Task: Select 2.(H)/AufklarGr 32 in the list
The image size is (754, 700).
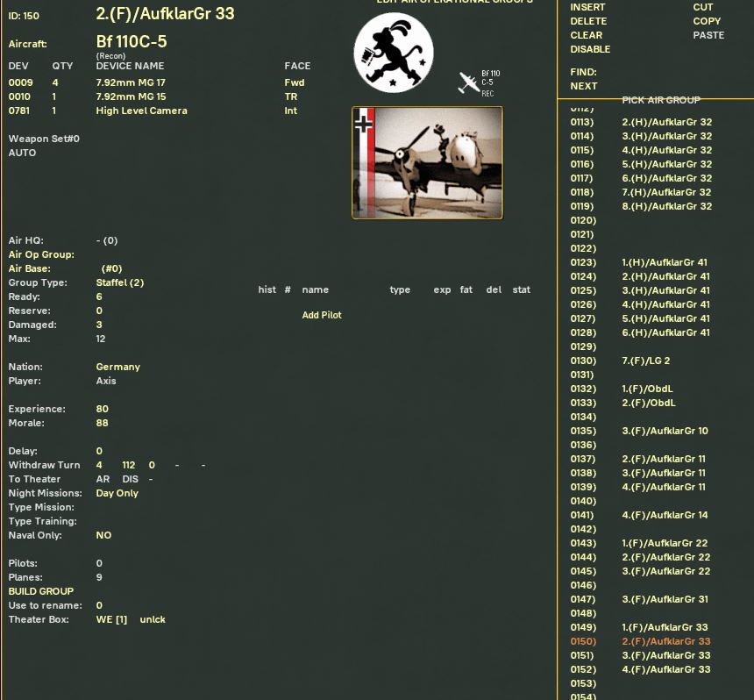Action: click(666, 122)
